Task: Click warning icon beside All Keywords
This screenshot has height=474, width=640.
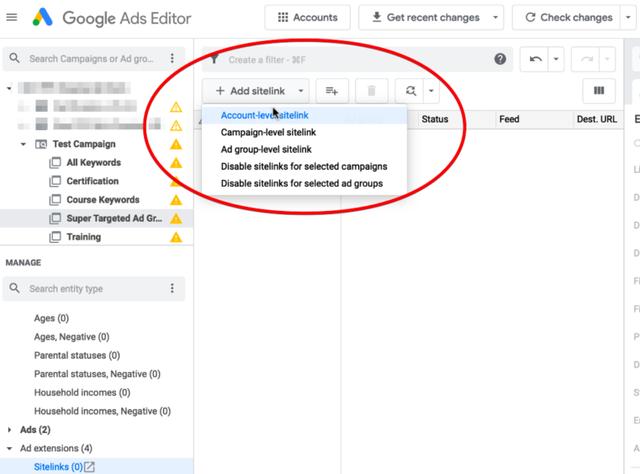Action: (x=176, y=162)
